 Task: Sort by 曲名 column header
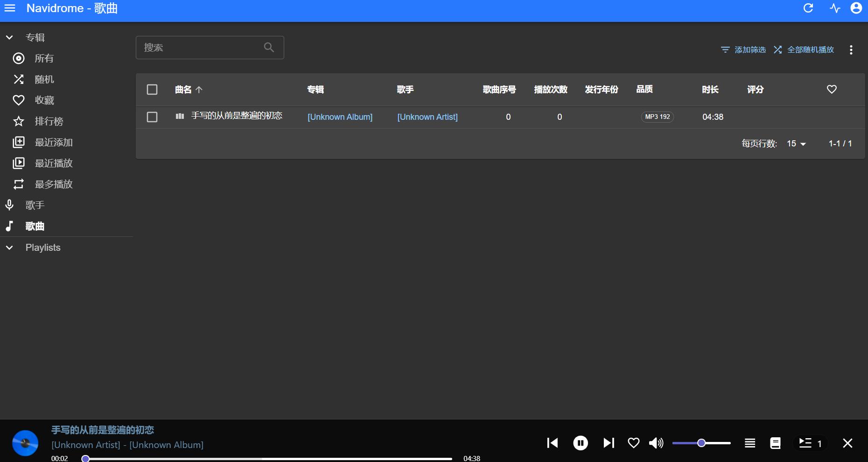pos(189,90)
